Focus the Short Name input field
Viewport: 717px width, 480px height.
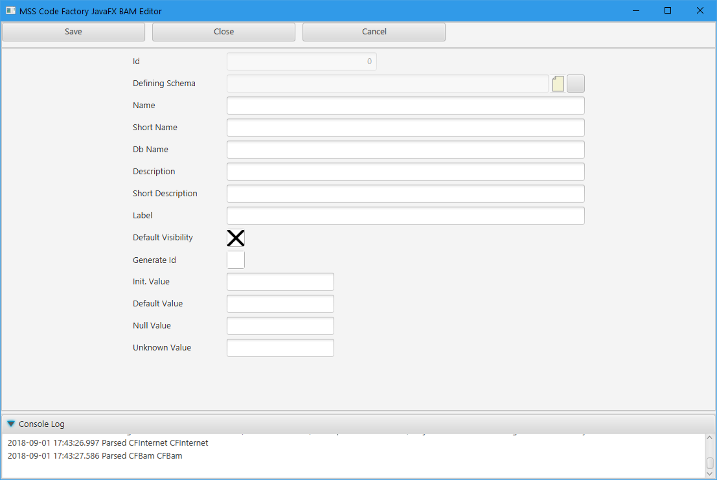pos(405,128)
